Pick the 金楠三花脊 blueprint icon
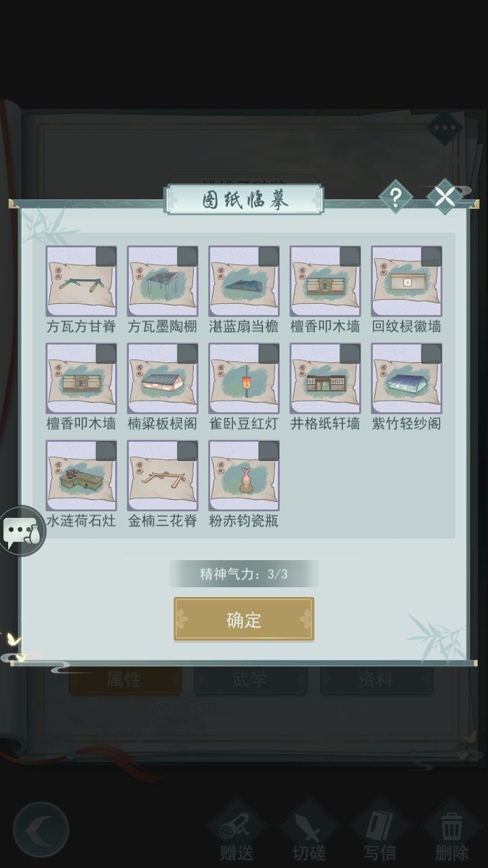 (x=163, y=475)
